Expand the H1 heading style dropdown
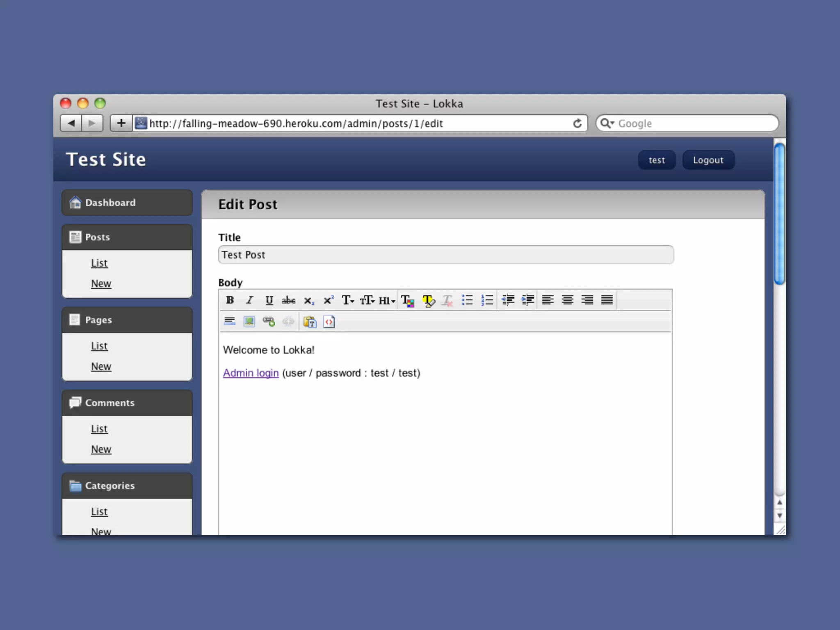The height and width of the screenshot is (630, 840). point(387,300)
